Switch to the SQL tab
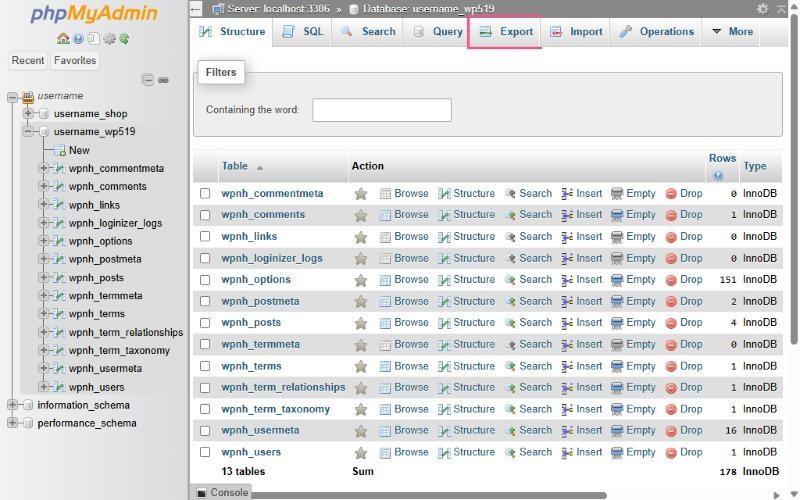Image resolution: width=800 pixels, height=500 pixels. pyautogui.click(x=303, y=32)
